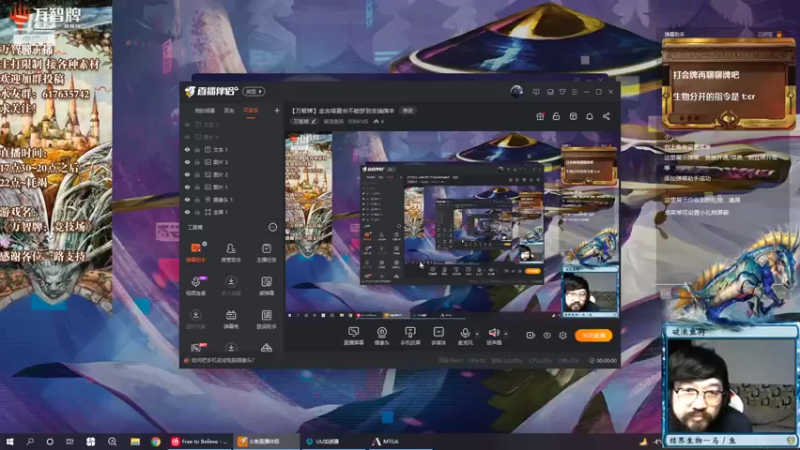Open the 视频连麦 tool
Image resolution: width=800 pixels, height=450 pixels.
pyautogui.click(x=196, y=286)
